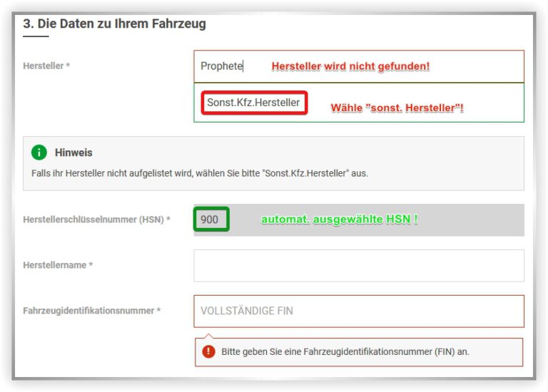
Task: Click the hint text about Sonst.Kfz.Hersteller
Action: point(200,173)
